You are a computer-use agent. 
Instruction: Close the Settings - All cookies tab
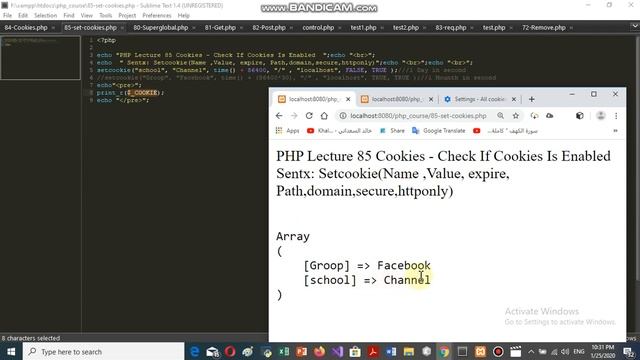[x=514, y=99]
